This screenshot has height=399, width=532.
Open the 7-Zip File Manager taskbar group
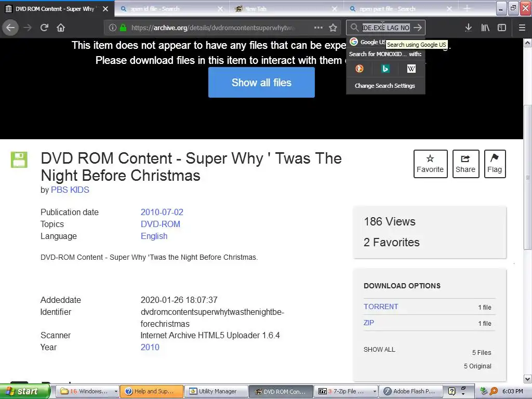pyautogui.click(x=345, y=391)
